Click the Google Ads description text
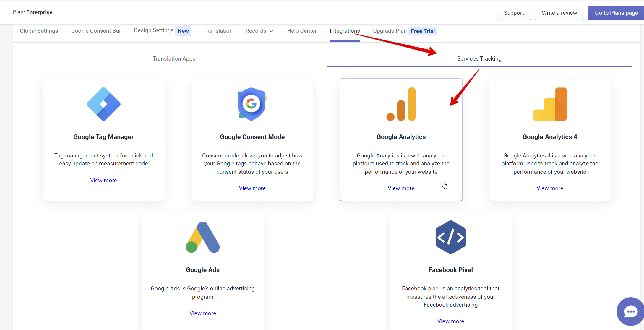This screenshot has height=330, width=644. coord(203,292)
